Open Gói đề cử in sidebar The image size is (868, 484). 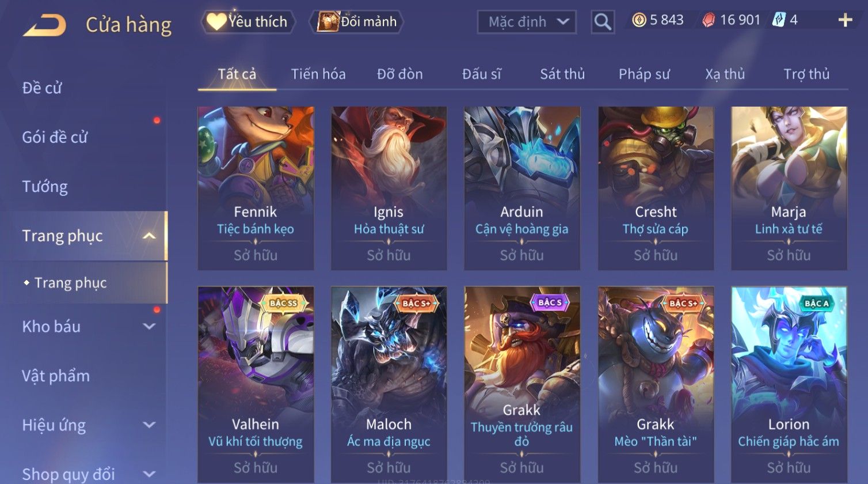tap(55, 137)
